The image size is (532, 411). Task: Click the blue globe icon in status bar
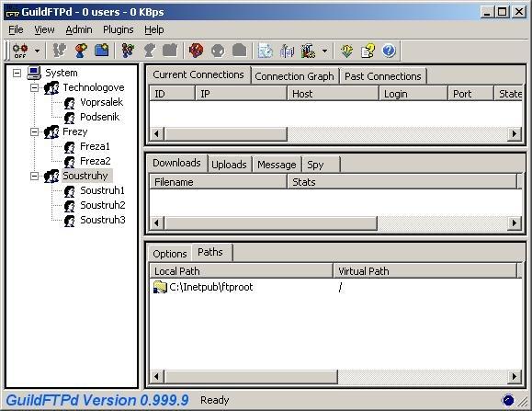click(x=507, y=401)
